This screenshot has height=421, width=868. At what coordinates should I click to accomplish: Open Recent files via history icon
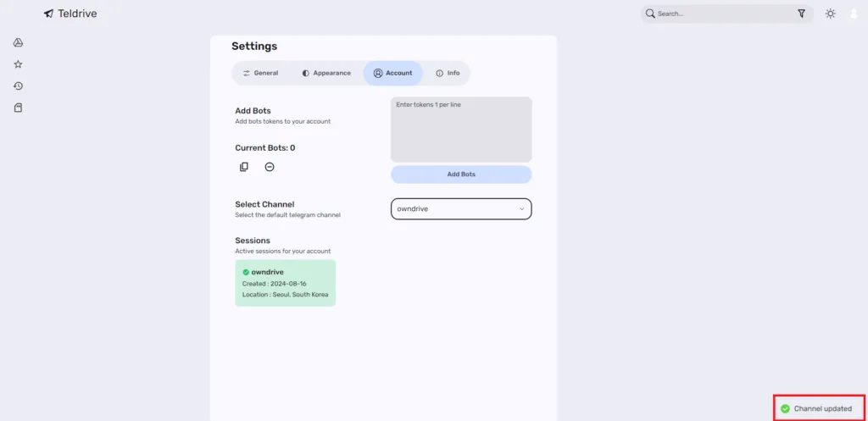pyautogui.click(x=18, y=86)
